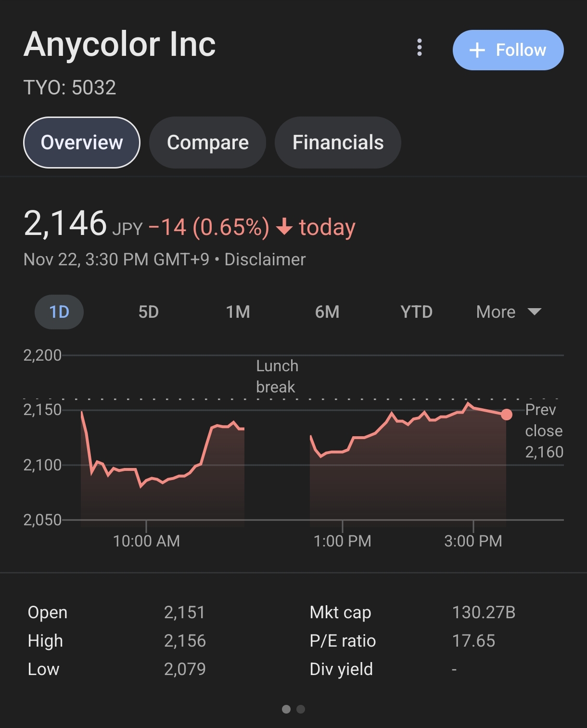The width and height of the screenshot is (587, 728).
Task: Click the 2,146 current price
Action: pyautogui.click(x=65, y=223)
